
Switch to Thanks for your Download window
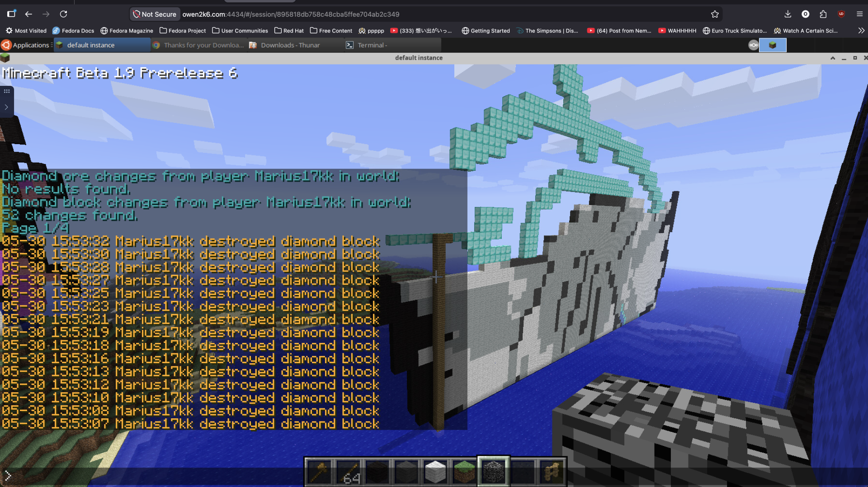coord(198,45)
